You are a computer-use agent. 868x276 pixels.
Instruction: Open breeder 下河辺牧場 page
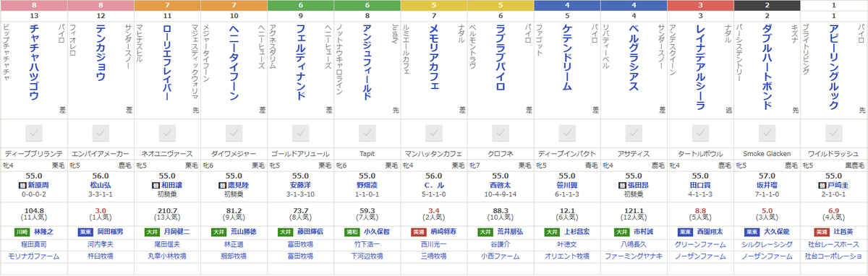367,256
